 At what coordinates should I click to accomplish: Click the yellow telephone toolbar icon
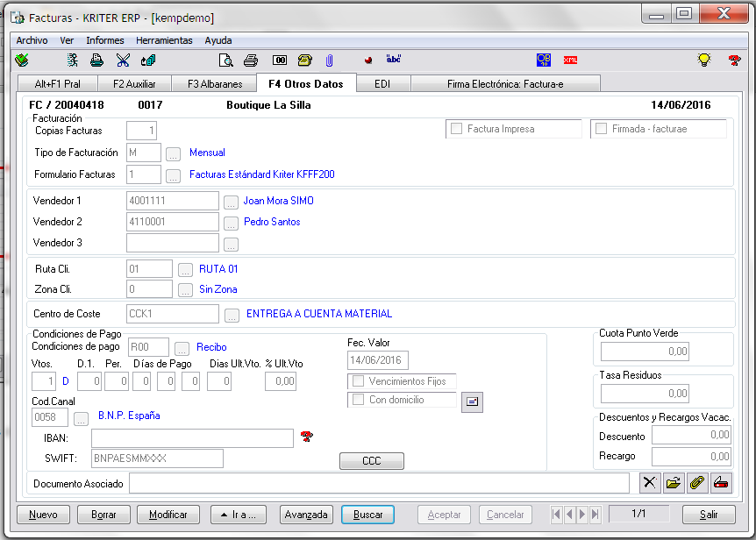click(304, 60)
